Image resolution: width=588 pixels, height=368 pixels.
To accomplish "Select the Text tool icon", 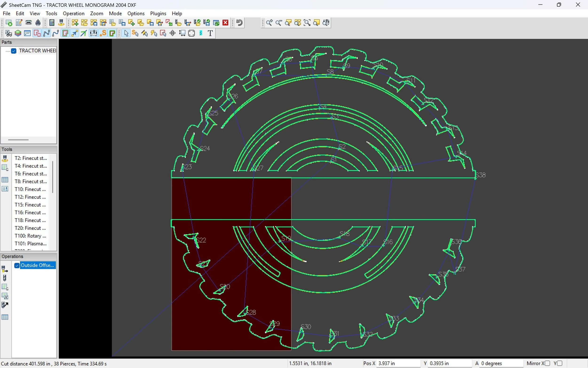I will 210,33.
